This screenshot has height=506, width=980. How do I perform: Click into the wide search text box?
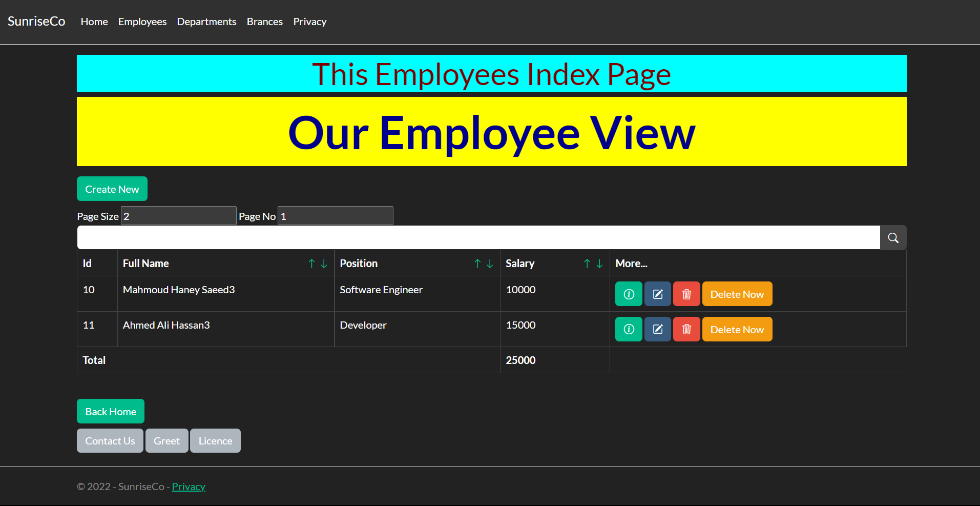478,238
